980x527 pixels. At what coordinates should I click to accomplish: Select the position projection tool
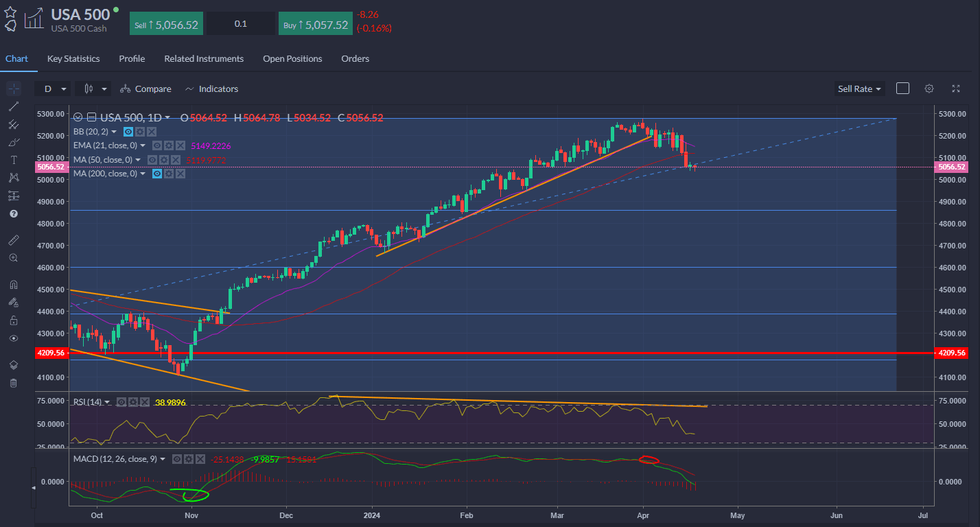tap(14, 196)
